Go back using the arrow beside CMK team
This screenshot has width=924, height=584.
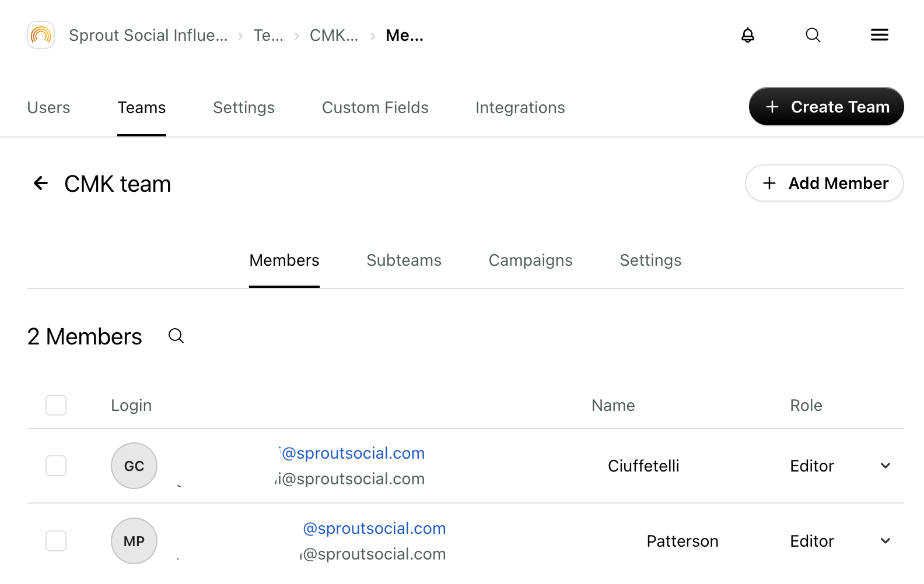pos(41,184)
